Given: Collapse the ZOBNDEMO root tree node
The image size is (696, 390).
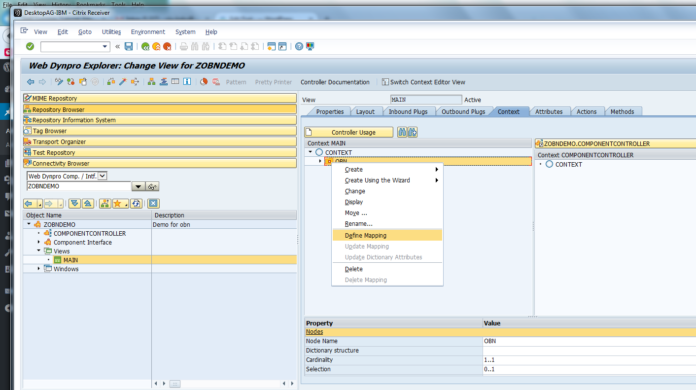Looking at the screenshot, I should [29, 224].
